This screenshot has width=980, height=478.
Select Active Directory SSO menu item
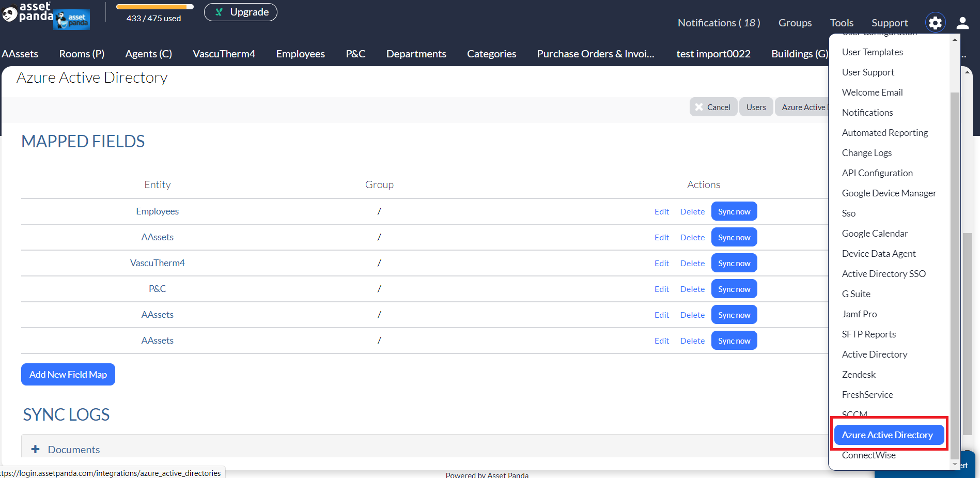point(884,274)
